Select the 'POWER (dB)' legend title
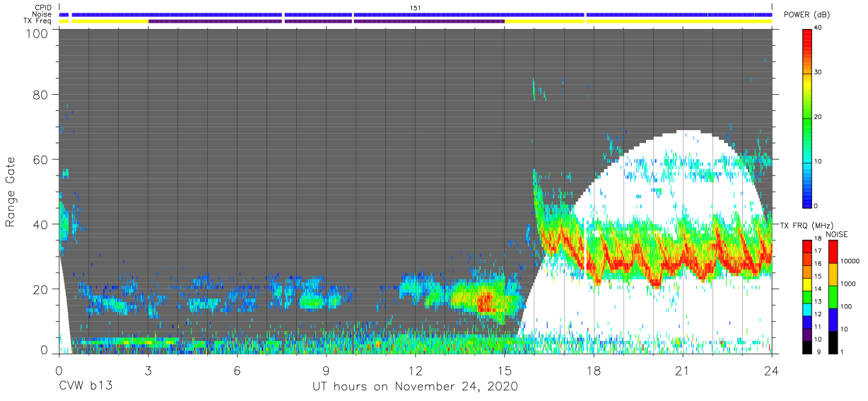 (x=807, y=14)
